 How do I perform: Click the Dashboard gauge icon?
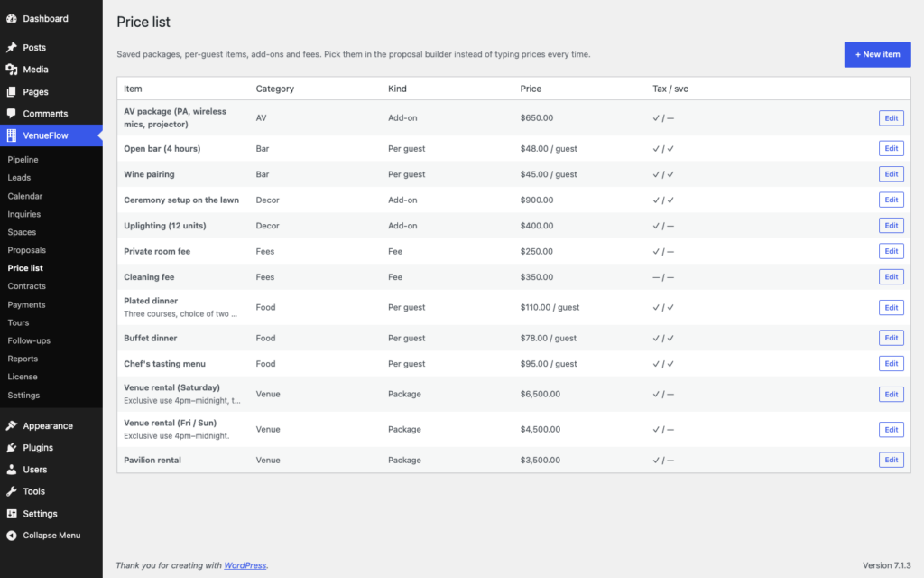[11, 18]
